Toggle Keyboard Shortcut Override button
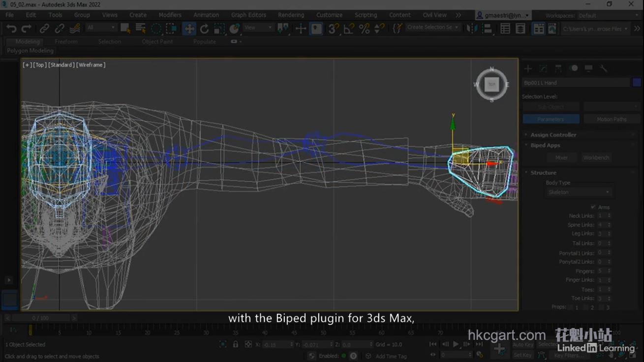Viewport: 644px width, 362px height. [316, 29]
